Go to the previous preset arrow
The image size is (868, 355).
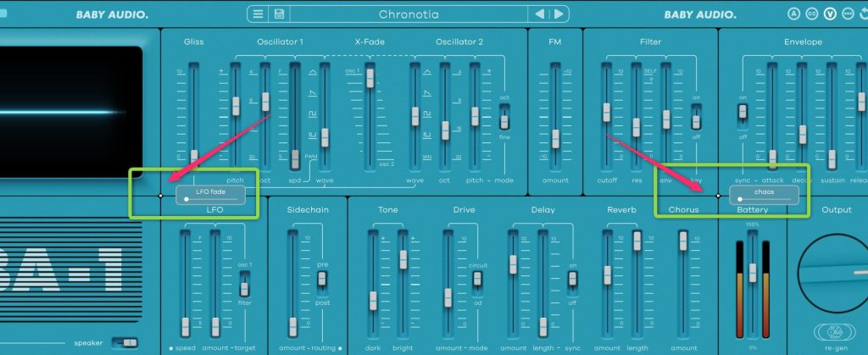(538, 14)
